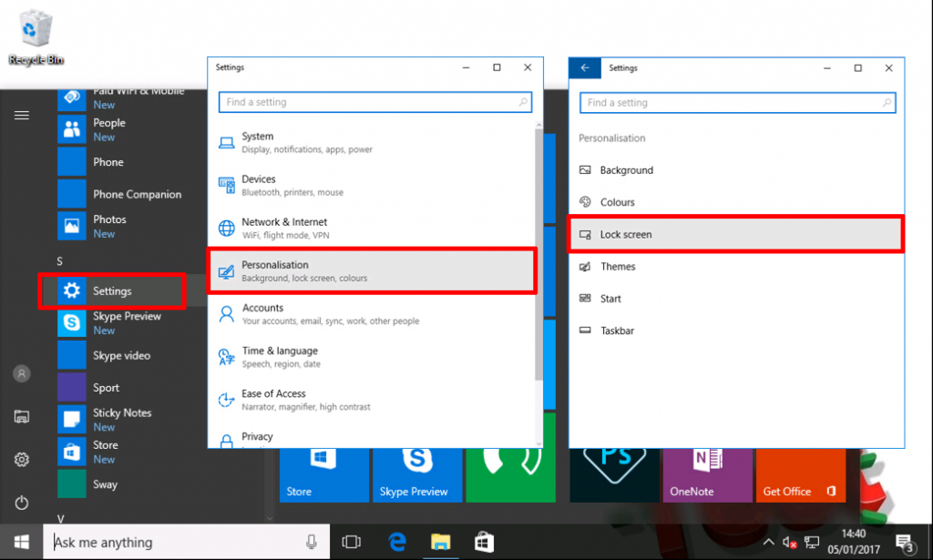
Task: Click the user account icon in Start menu
Action: point(20,373)
